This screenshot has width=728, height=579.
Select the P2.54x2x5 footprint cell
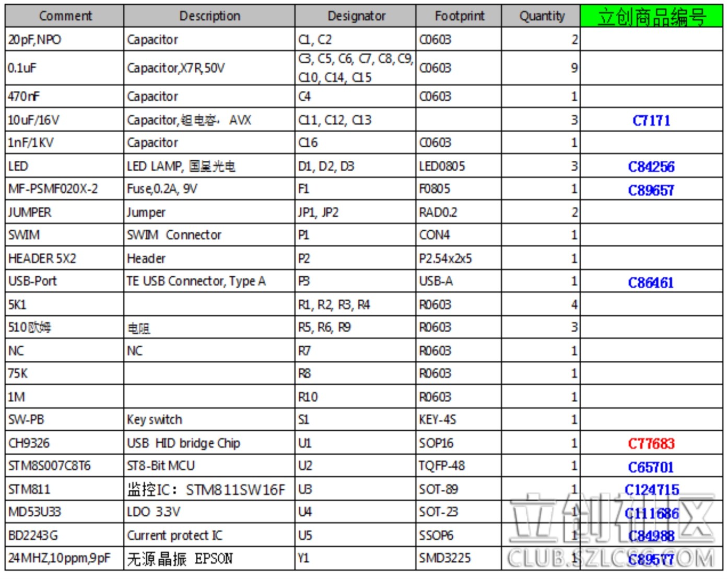459,258
